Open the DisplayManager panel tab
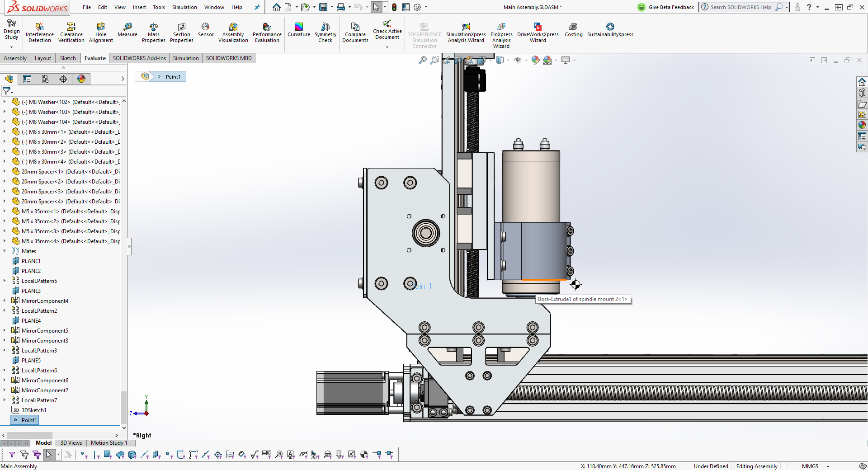The image size is (868, 470). tap(81, 79)
